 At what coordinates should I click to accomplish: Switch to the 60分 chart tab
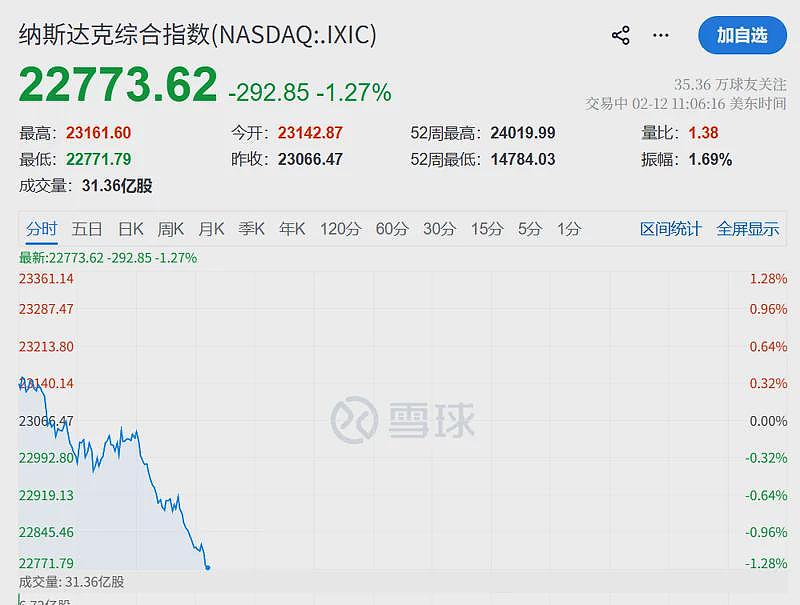[x=392, y=229]
